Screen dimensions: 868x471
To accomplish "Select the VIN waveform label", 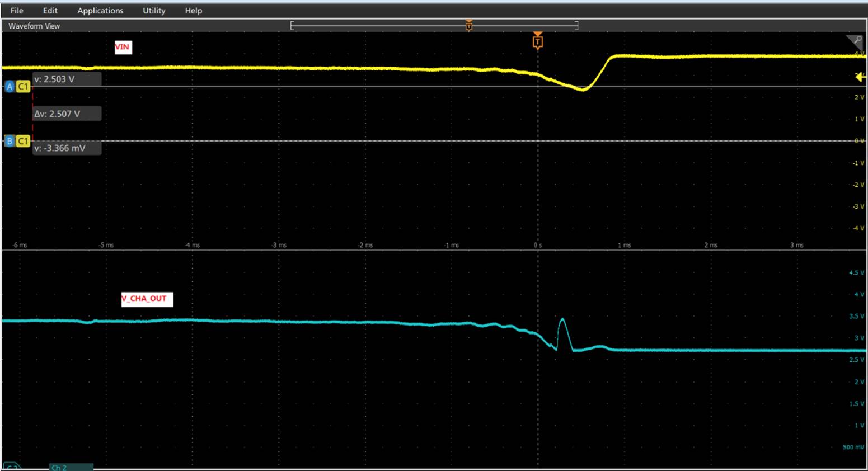I will click(123, 47).
